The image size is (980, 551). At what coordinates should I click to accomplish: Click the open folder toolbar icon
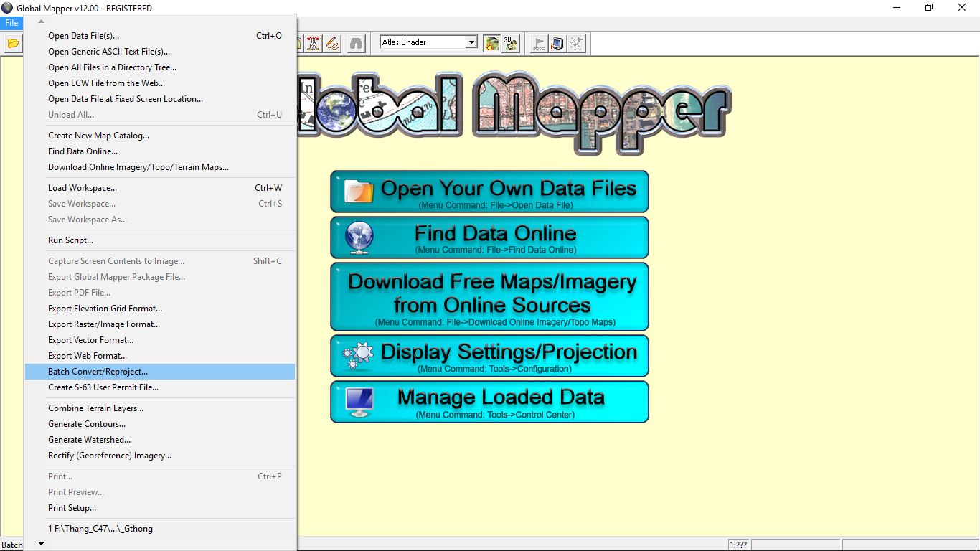(13, 43)
